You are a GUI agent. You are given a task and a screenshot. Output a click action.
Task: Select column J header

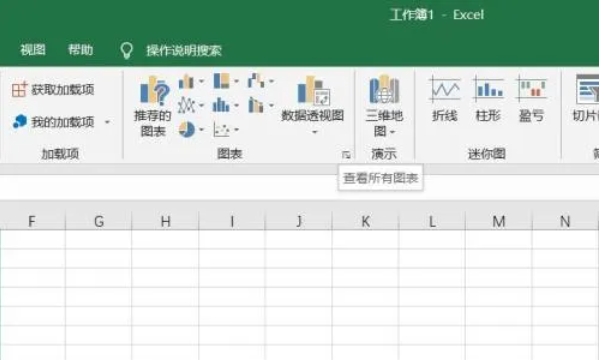299,221
